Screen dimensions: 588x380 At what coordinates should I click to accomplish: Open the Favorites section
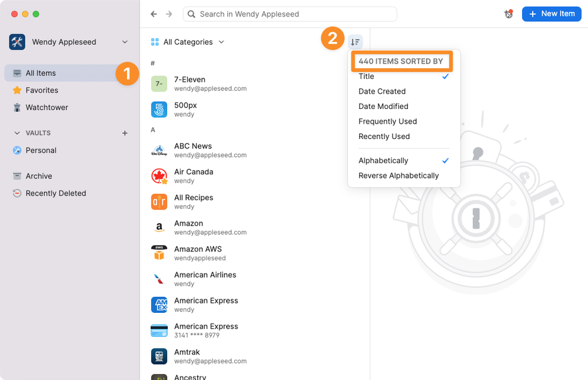click(42, 90)
